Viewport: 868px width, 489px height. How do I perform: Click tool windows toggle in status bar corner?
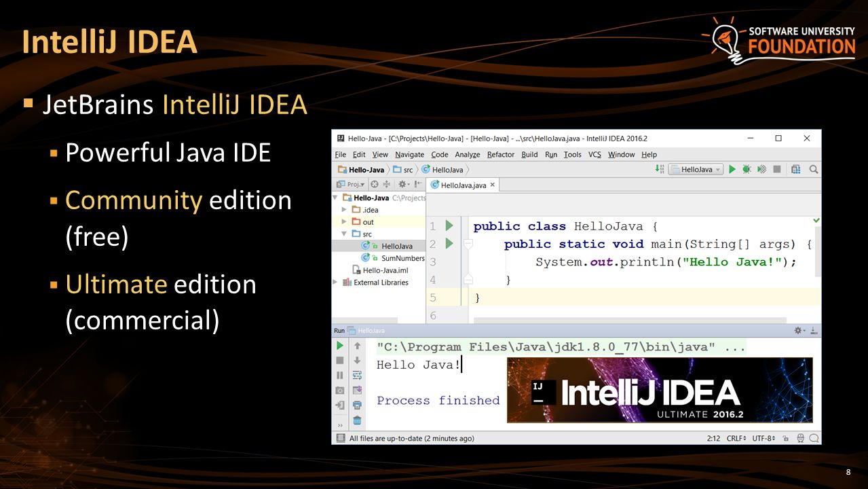click(x=341, y=438)
